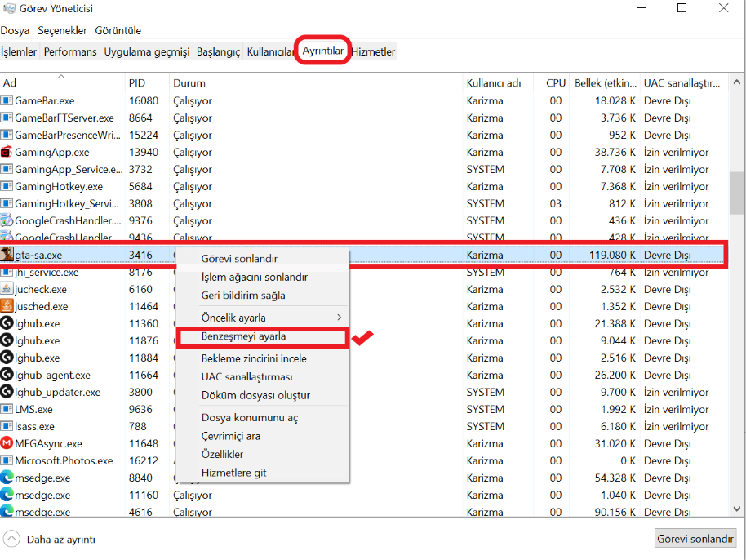Click the MEGAsync.exe icon
This screenshot has height=560, width=746.
(7, 443)
